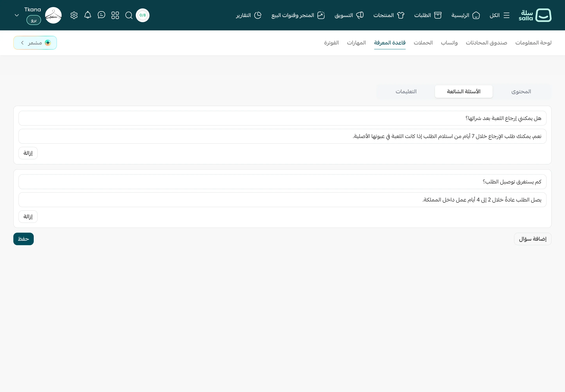Select قاعدة المعرفة tab

(390, 43)
